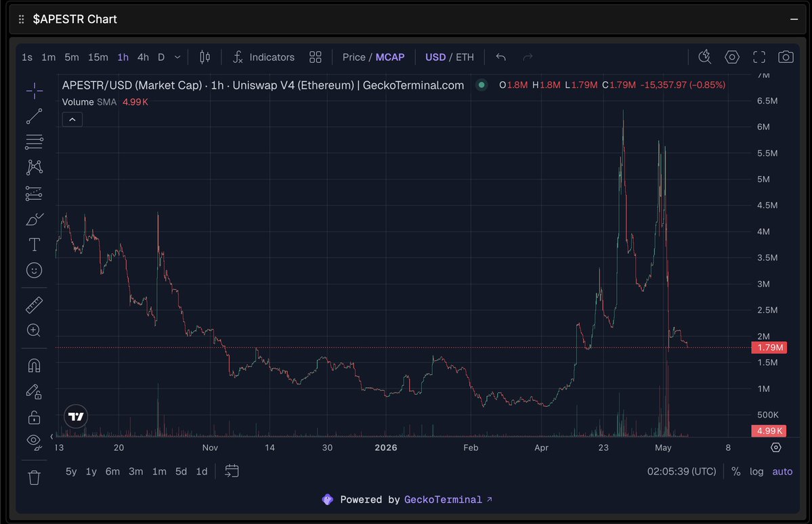Select the text annotation tool
Viewport: 812px width, 524px height.
click(x=34, y=244)
